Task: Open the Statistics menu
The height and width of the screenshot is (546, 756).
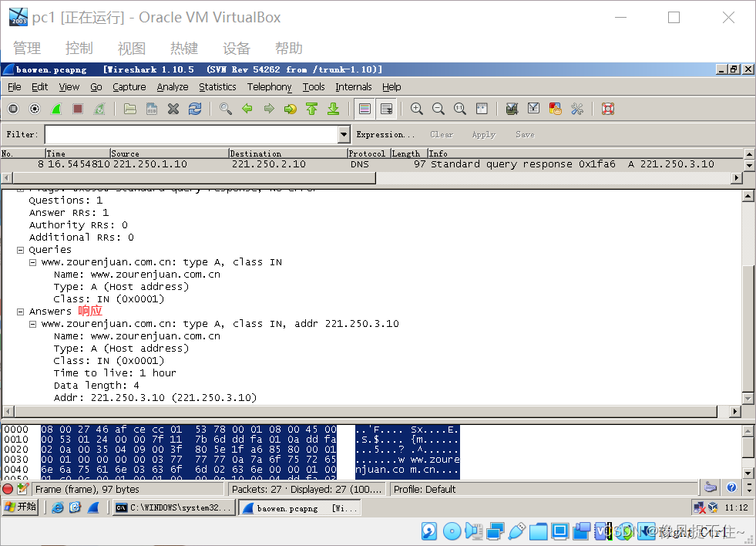Action: pyautogui.click(x=217, y=87)
